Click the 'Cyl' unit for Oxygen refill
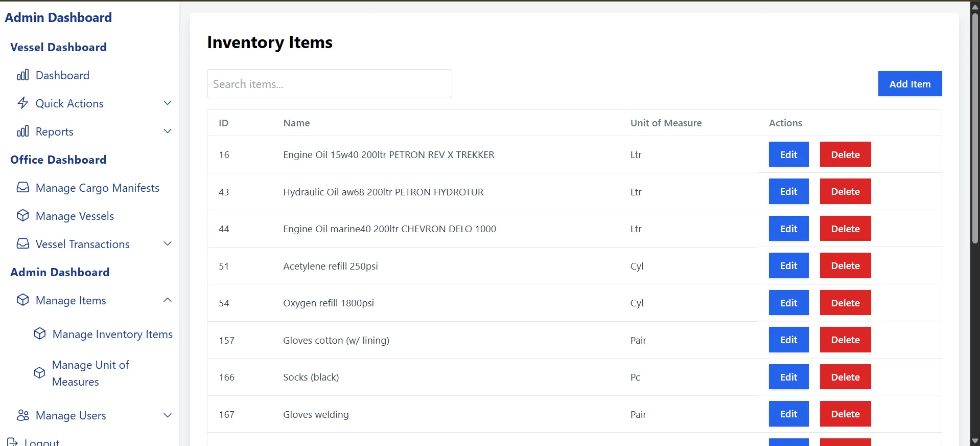 point(637,303)
